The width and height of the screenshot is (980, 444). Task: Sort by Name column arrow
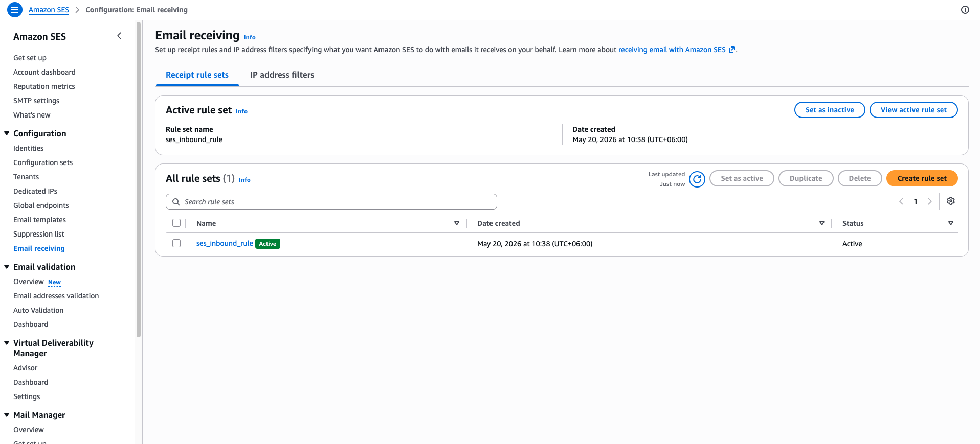pyautogui.click(x=457, y=223)
